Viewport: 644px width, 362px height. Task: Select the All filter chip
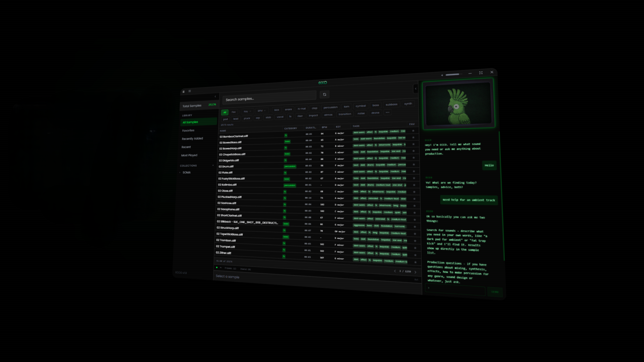225,112
